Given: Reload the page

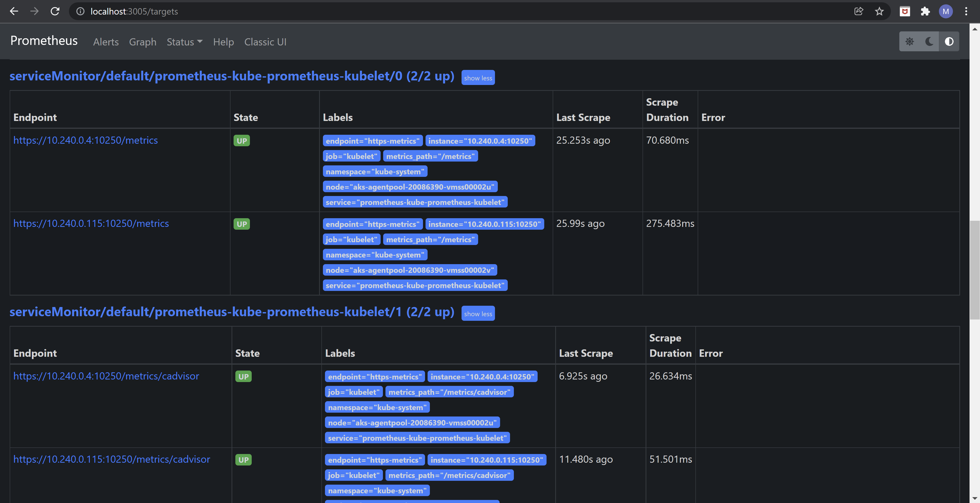Looking at the screenshot, I should [x=55, y=11].
